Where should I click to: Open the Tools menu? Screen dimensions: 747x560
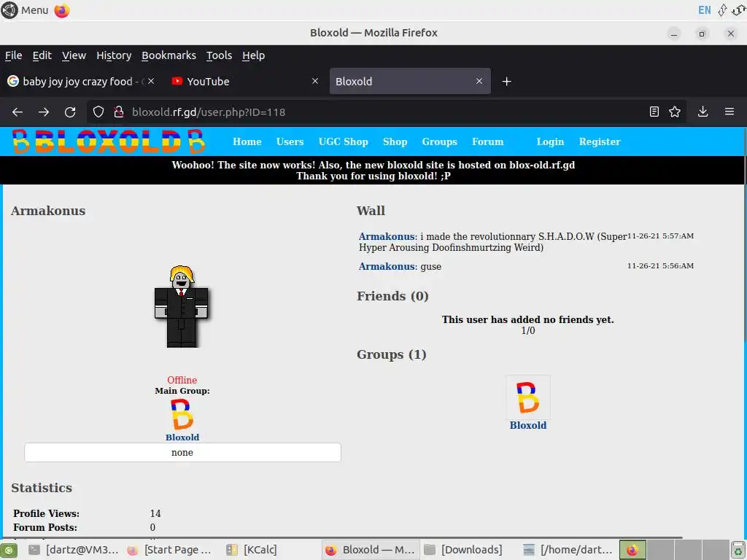pyautogui.click(x=219, y=55)
